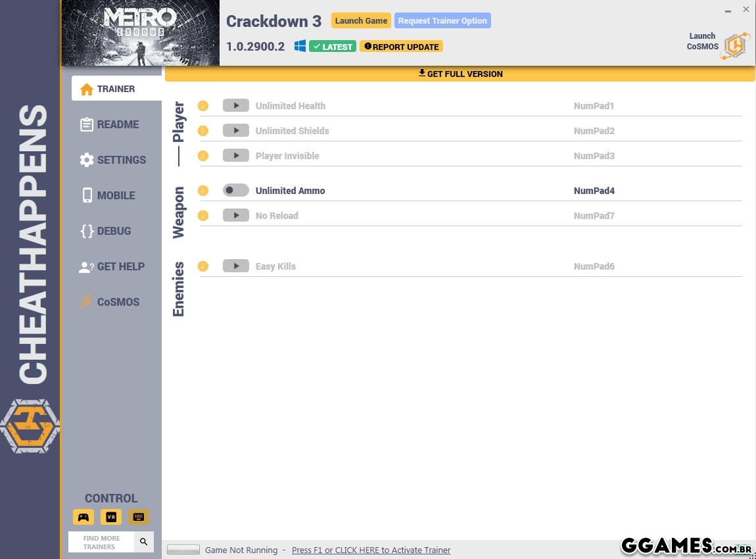Click info icon beside Unlimited Health

pos(203,106)
